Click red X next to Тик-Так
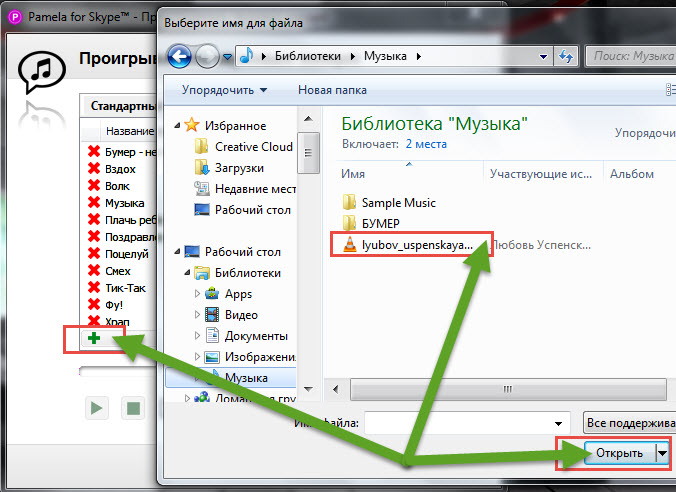This screenshot has width=676, height=492. tap(94, 287)
